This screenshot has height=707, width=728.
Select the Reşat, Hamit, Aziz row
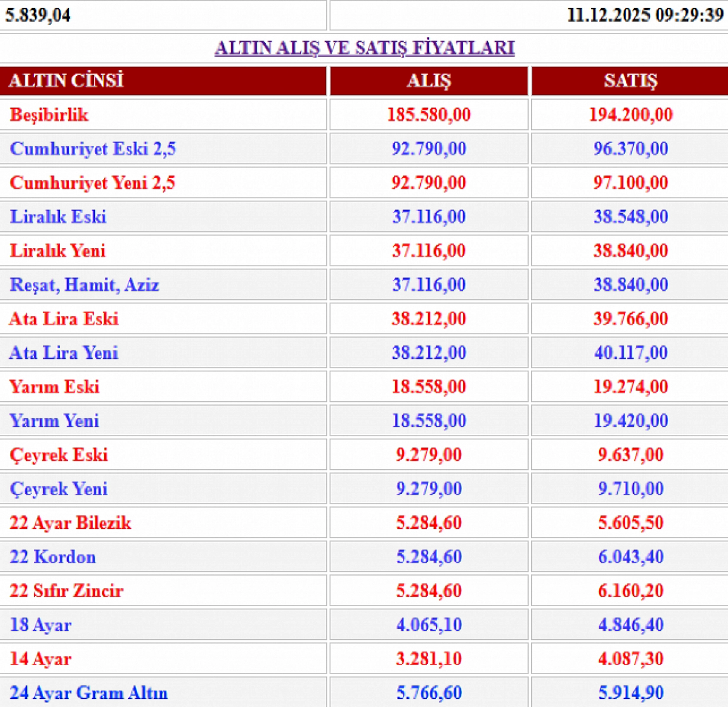[85, 285]
